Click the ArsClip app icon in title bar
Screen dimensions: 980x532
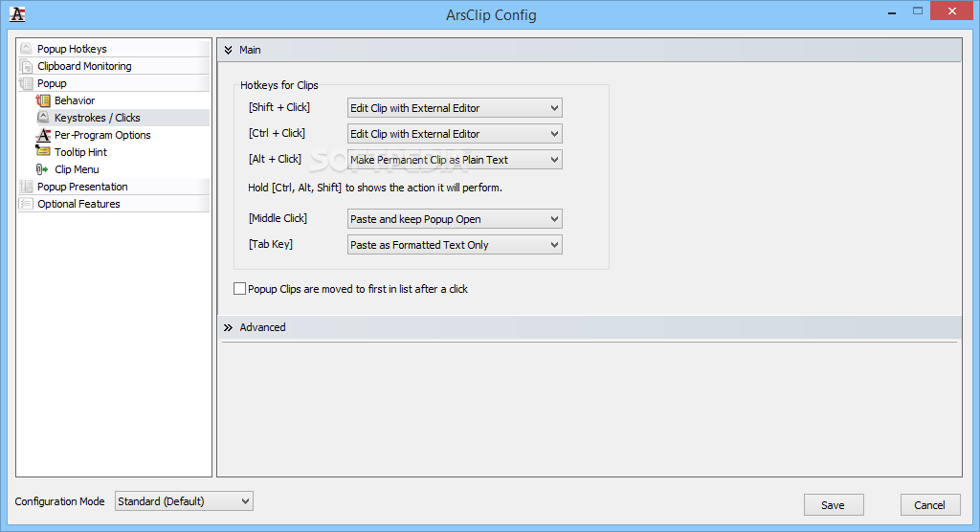[x=17, y=14]
